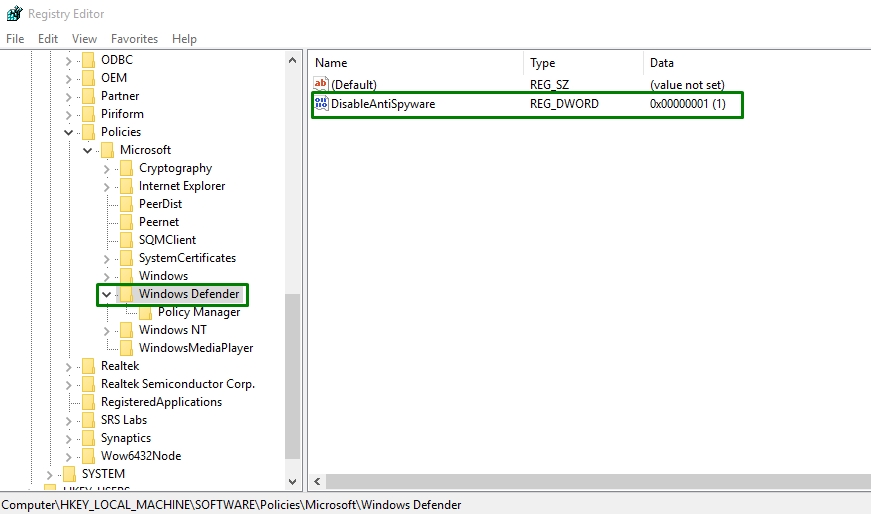Viewport: 871px width, 514px height.
Task: Click the ODBC folder icon
Action: click(x=88, y=60)
